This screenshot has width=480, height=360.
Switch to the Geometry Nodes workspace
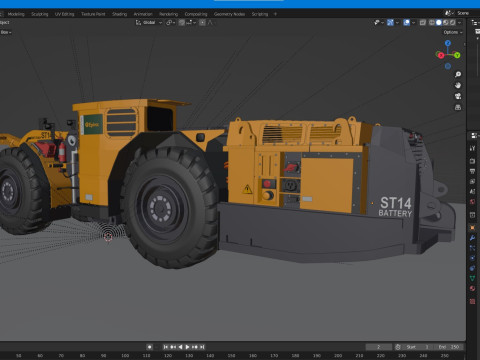229,14
